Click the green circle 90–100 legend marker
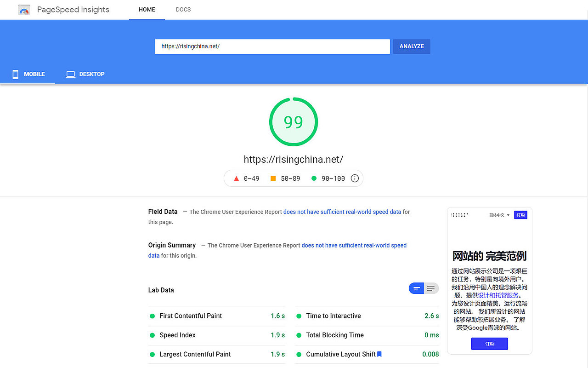This screenshot has width=588, height=368. tap(314, 178)
